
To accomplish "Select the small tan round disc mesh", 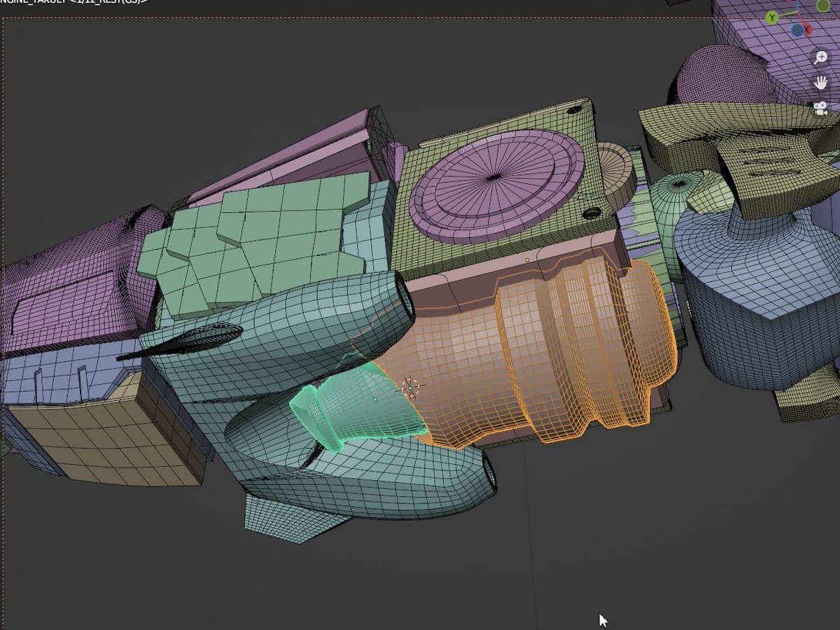I will click(614, 168).
